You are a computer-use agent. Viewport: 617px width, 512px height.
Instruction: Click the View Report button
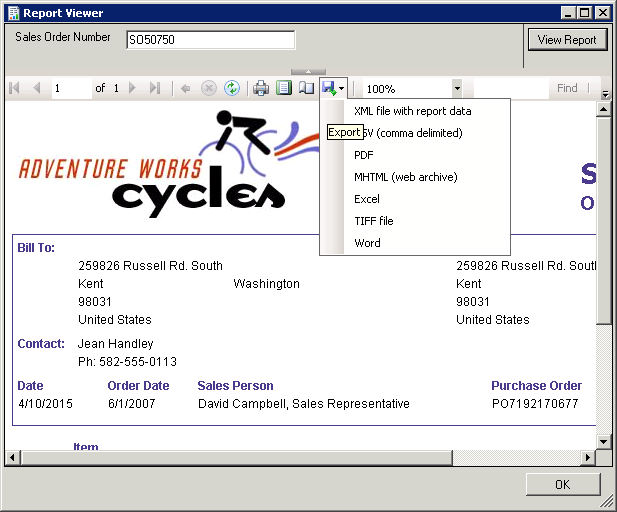tap(567, 39)
